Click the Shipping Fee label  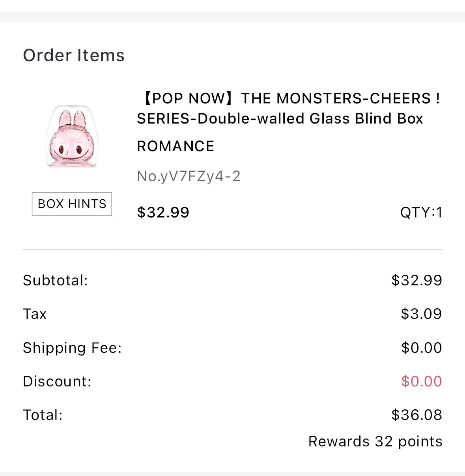click(x=72, y=348)
